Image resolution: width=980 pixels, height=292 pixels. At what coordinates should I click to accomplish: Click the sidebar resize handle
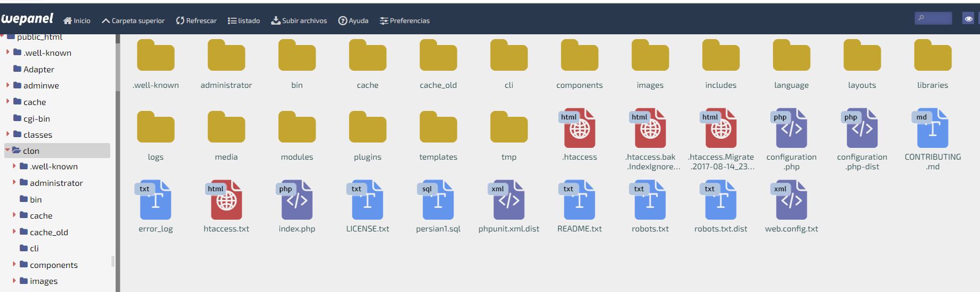113,261
